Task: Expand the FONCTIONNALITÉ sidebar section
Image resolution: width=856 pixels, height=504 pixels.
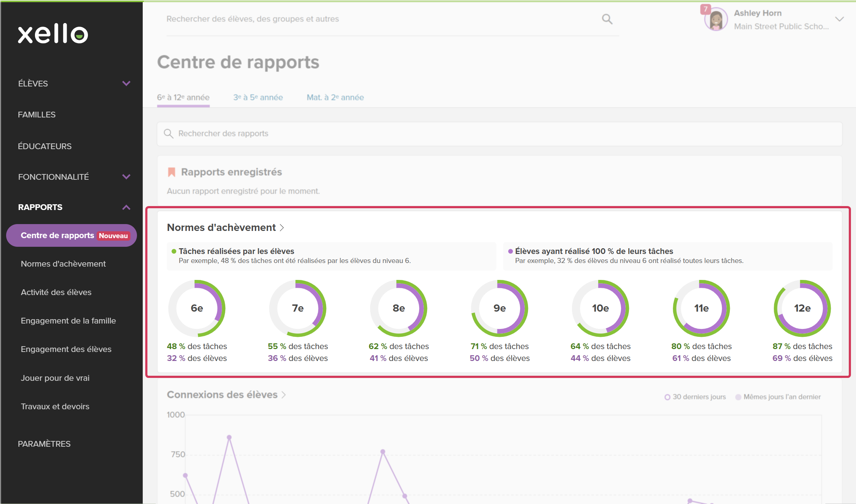Action: point(126,177)
